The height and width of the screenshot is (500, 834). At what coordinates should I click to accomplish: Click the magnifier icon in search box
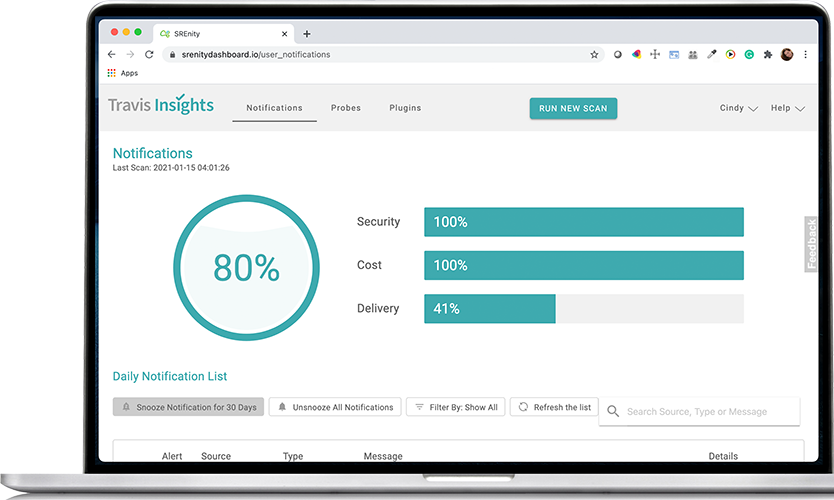(613, 411)
